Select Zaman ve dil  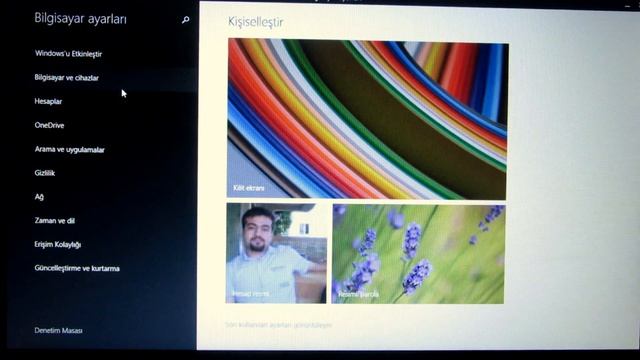(x=54, y=220)
